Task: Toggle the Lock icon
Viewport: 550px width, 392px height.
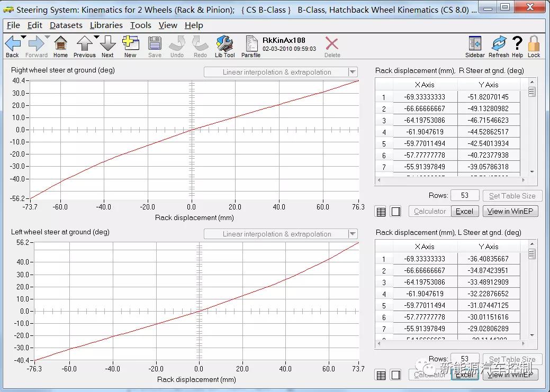Action: click(534, 46)
